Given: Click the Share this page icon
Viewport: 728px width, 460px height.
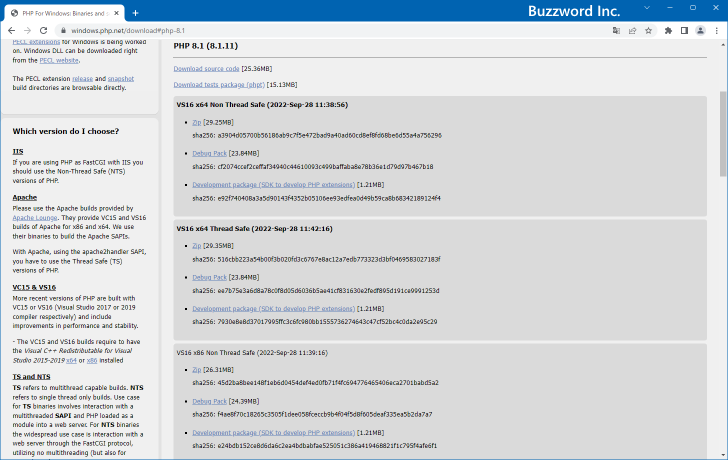Looking at the screenshot, I should [x=632, y=31].
